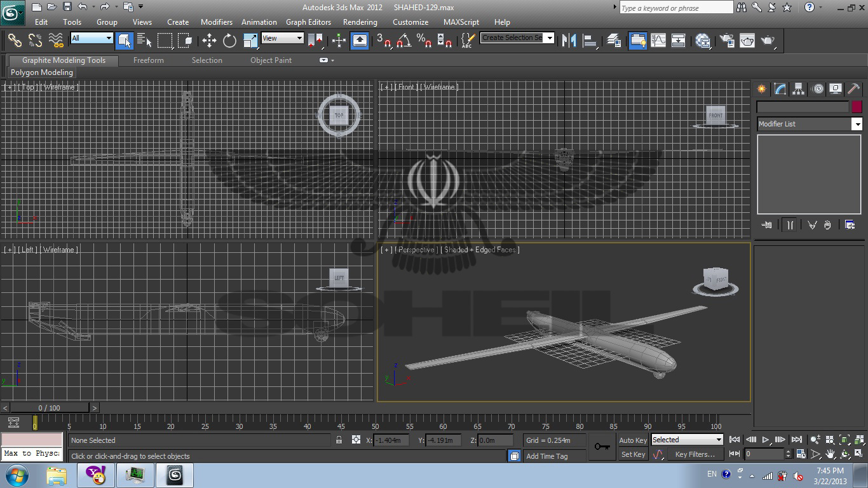This screenshot has height=488, width=868.
Task: Click the Mirror tool icon
Action: [x=569, y=41]
